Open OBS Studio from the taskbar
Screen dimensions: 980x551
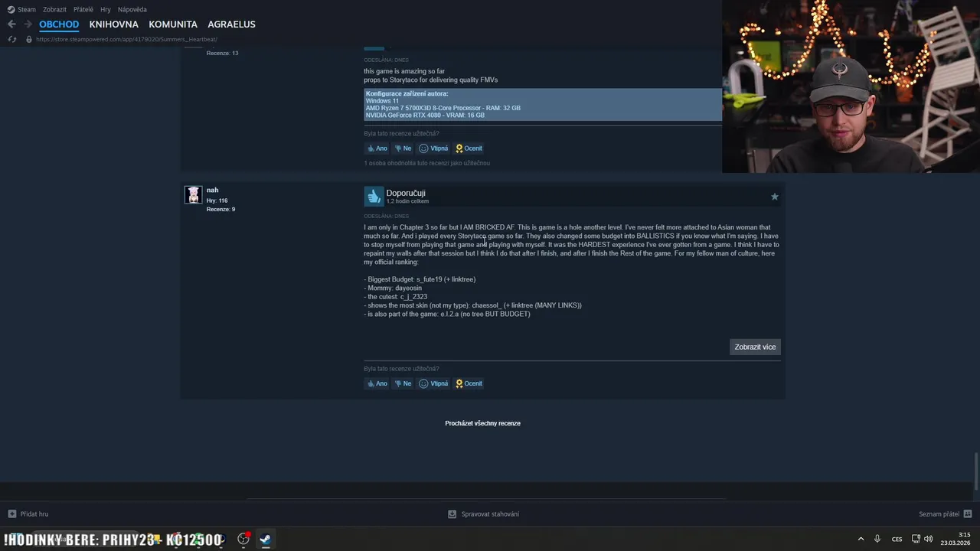click(243, 539)
